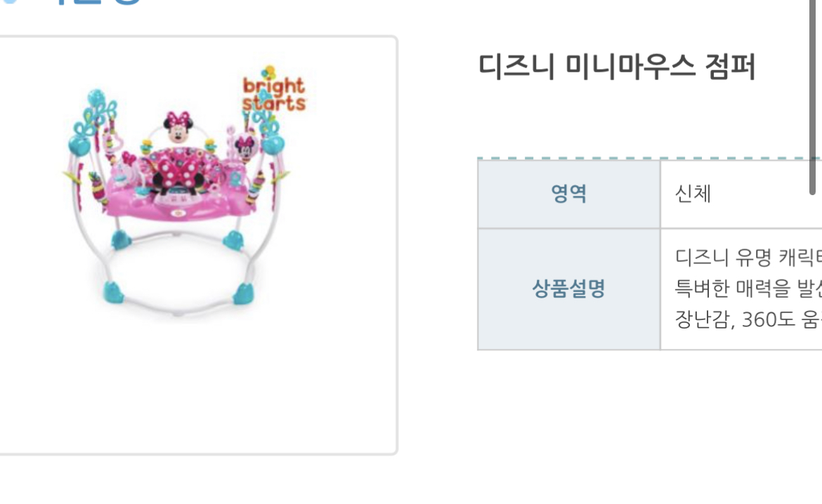Image resolution: width=822 pixels, height=504 pixels.
Task: Click the description line starting 디즈니 유명
Action: (x=748, y=257)
